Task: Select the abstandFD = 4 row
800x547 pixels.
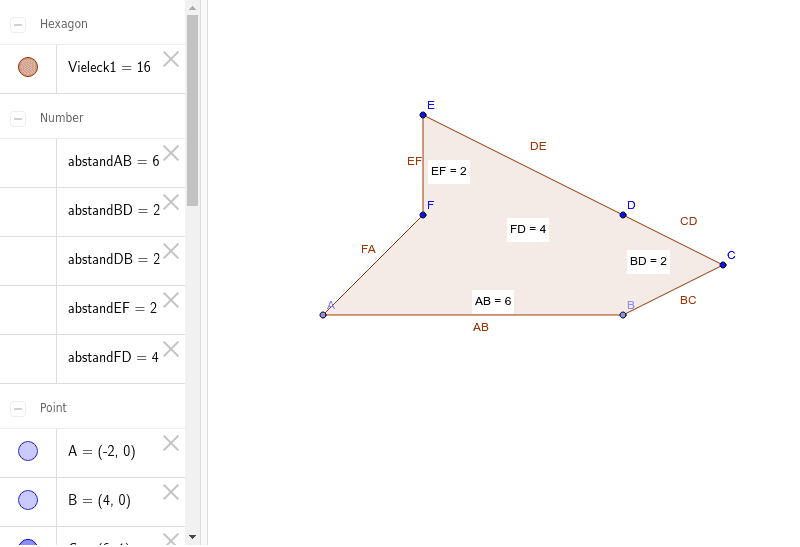Action: click(92, 359)
